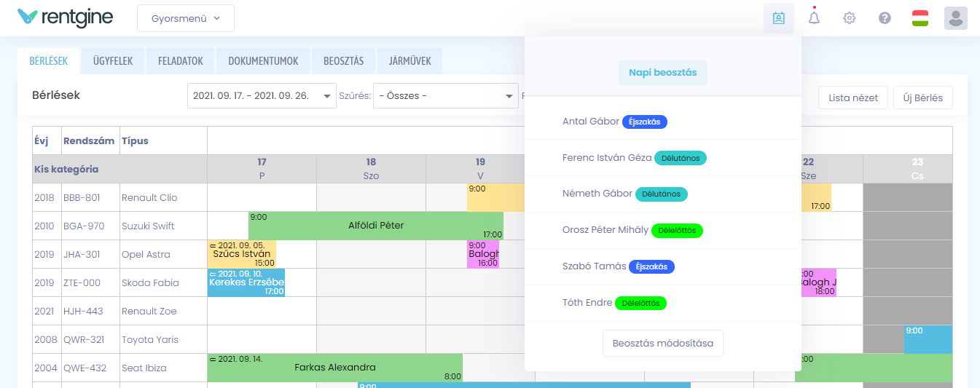Switch language via Hungarian flag
This screenshot has height=388, width=980.
point(920,18)
